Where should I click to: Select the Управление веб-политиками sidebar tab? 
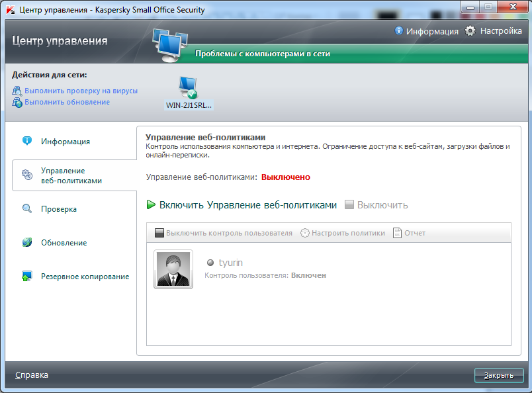pos(74,175)
